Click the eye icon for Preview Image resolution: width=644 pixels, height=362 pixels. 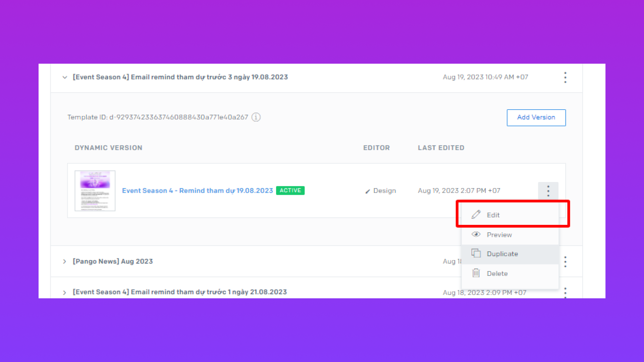tap(476, 234)
